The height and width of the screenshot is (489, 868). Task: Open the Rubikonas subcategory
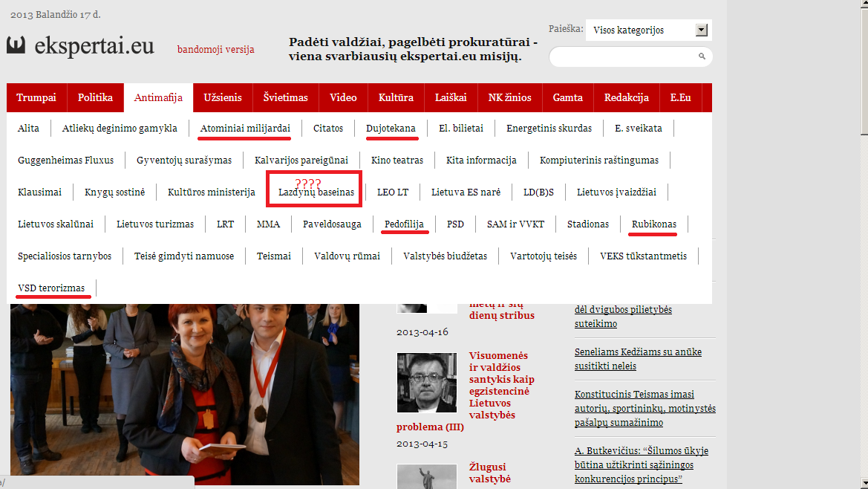654,224
